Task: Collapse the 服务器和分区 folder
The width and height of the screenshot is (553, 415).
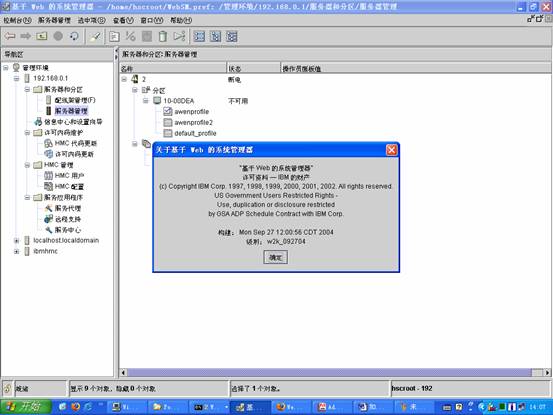Action: pyautogui.click(x=27, y=89)
